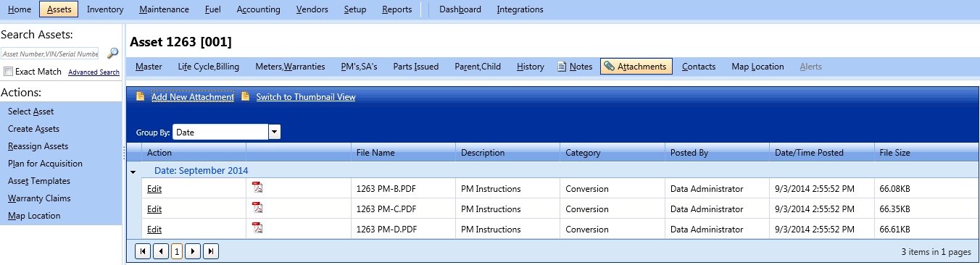
Task: Click the search magnifier icon
Action: [112, 53]
